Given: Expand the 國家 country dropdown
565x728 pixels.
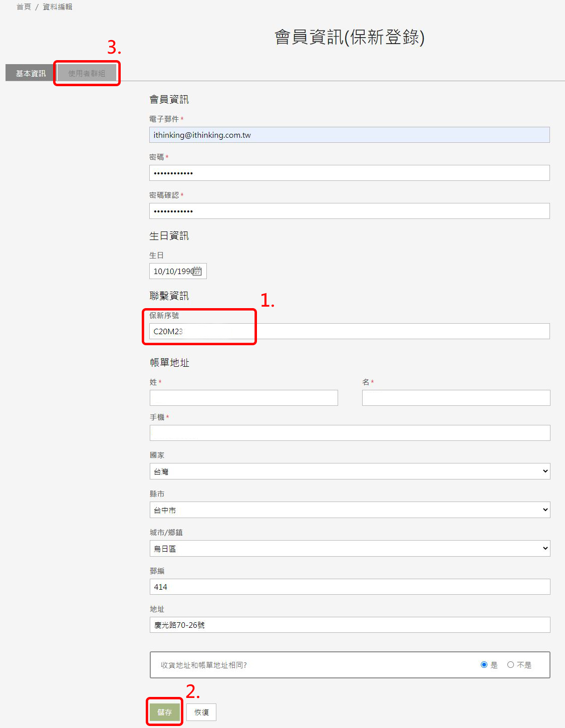Looking at the screenshot, I should (x=350, y=471).
